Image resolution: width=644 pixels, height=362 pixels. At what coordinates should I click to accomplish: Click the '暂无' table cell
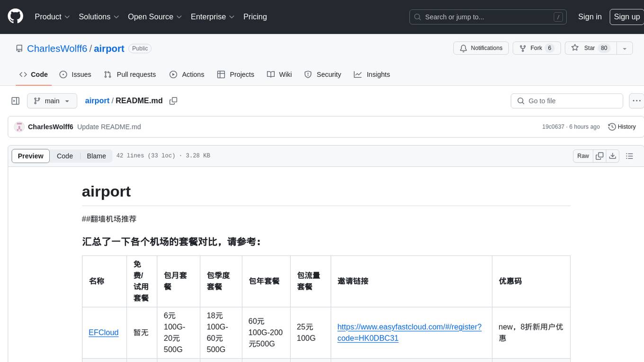tap(141, 333)
